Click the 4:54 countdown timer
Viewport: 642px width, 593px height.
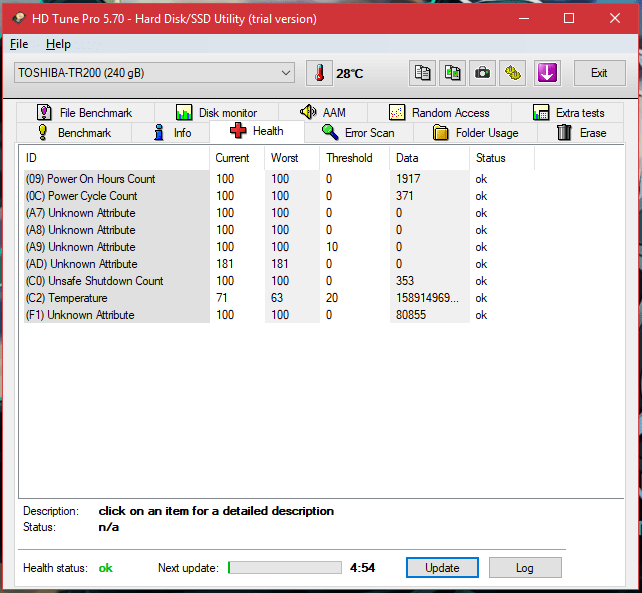pyautogui.click(x=362, y=568)
